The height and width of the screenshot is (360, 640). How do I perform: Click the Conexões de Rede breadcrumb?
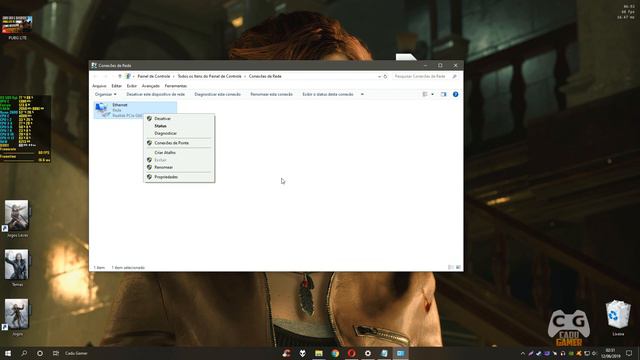pos(265,76)
